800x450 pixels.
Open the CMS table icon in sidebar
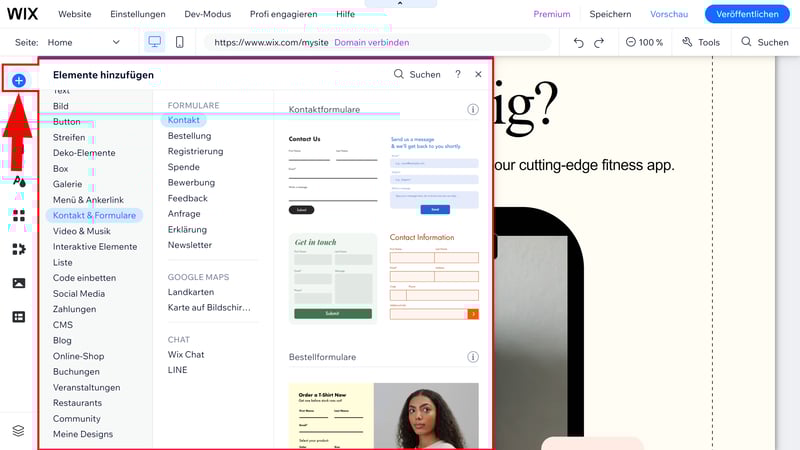(x=19, y=317)
